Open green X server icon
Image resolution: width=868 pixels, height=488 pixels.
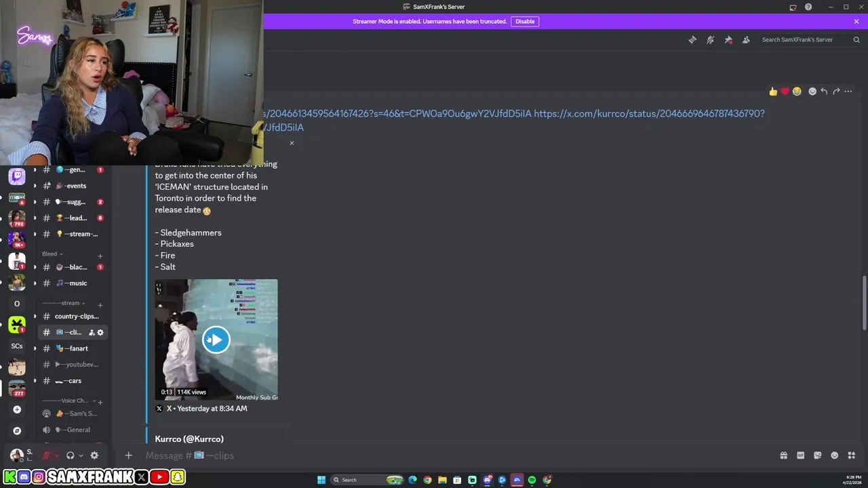17,325
